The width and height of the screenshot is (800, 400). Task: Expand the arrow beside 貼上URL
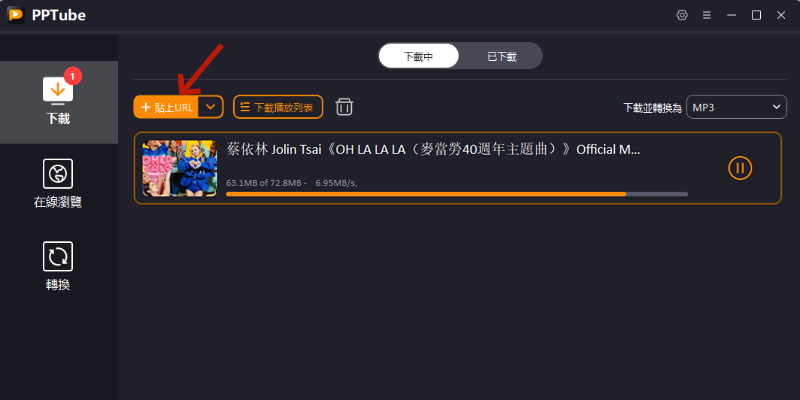coord(210,107)
